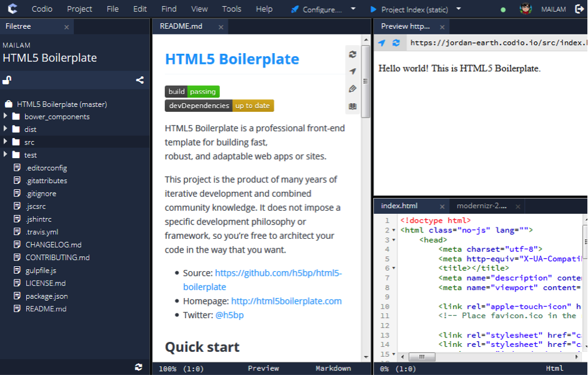The image size is (588, 375).
Task: Run Project Index (static) preview
Action: point(409,9)
